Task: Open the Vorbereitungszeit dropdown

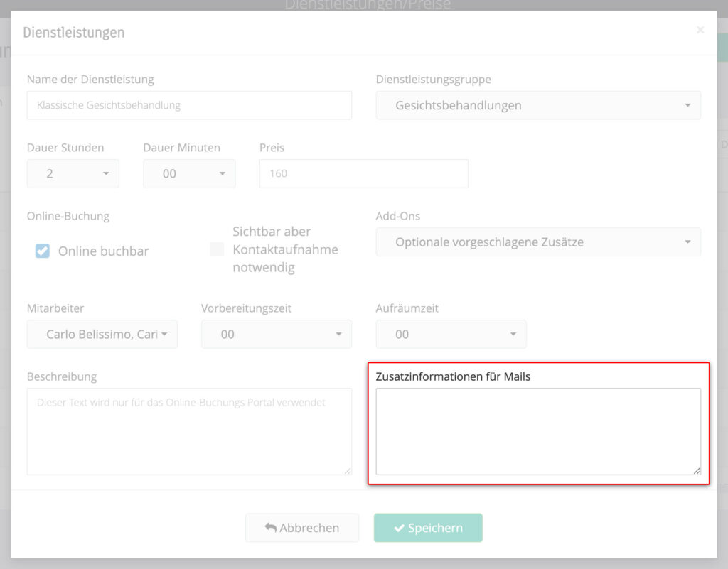Action: (276, 335)
